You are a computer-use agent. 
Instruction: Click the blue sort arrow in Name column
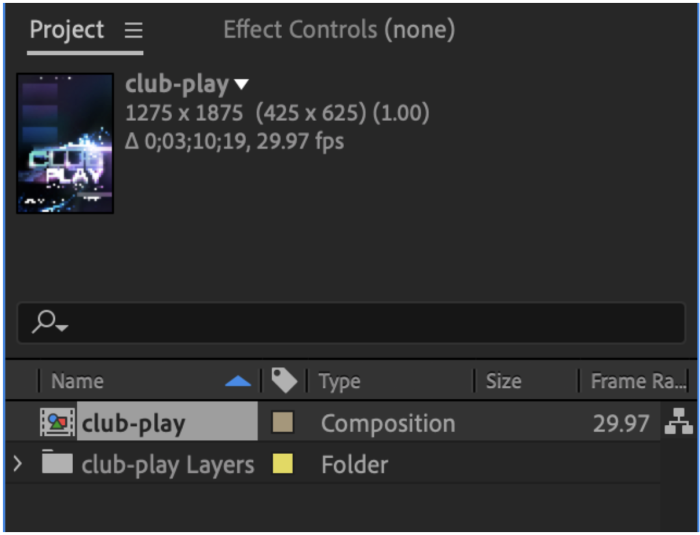pos(238,381)
